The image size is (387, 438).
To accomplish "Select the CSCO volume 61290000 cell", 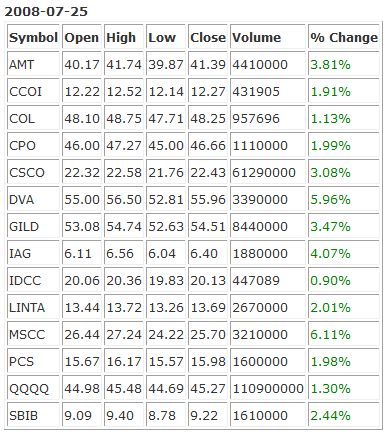I will point(268,173).
